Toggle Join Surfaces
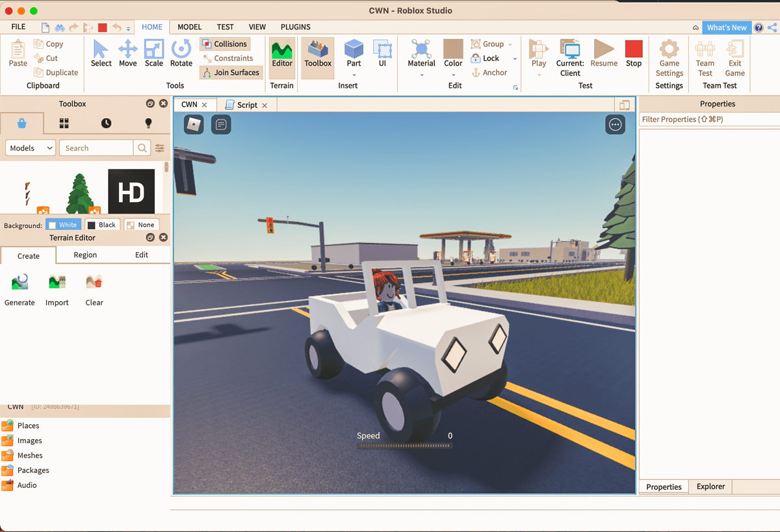Image resolution: width=780 pixels, height=532 pixels. click(x=231, y=73)
